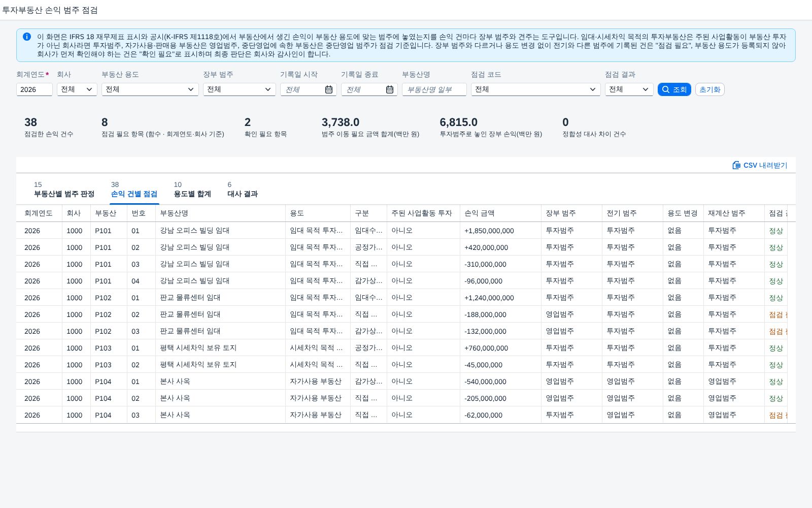Select the 손익 건별 점검 tab
Viewport: 812px width, 508px height.
(134, 189)
